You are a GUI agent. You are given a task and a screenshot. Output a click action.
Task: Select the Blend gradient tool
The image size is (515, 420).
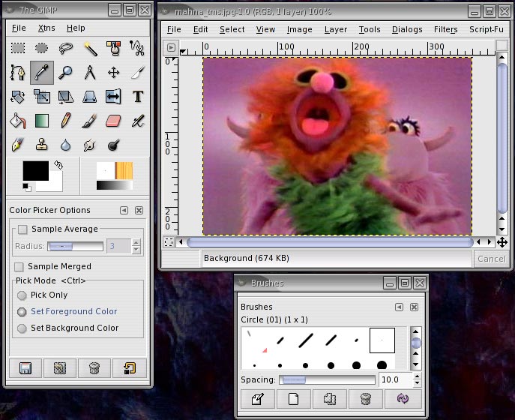[x=42, y=121]
